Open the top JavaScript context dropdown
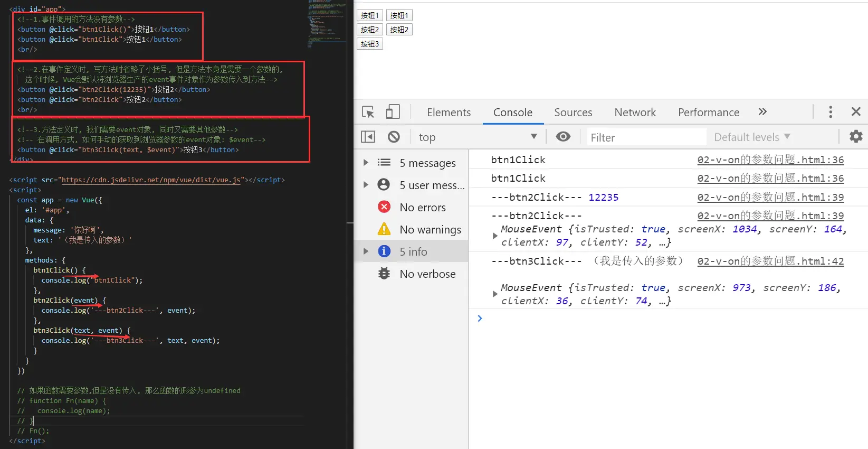Viewport: 868px width, 449px height. point(478,137)
